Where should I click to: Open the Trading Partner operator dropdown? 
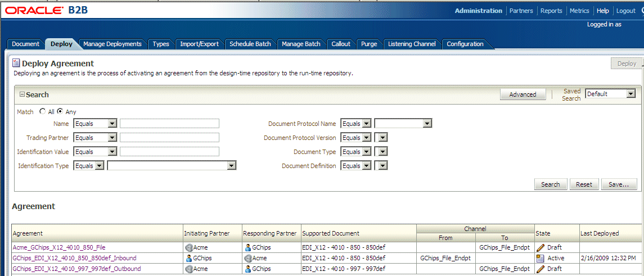click(95, 138)
